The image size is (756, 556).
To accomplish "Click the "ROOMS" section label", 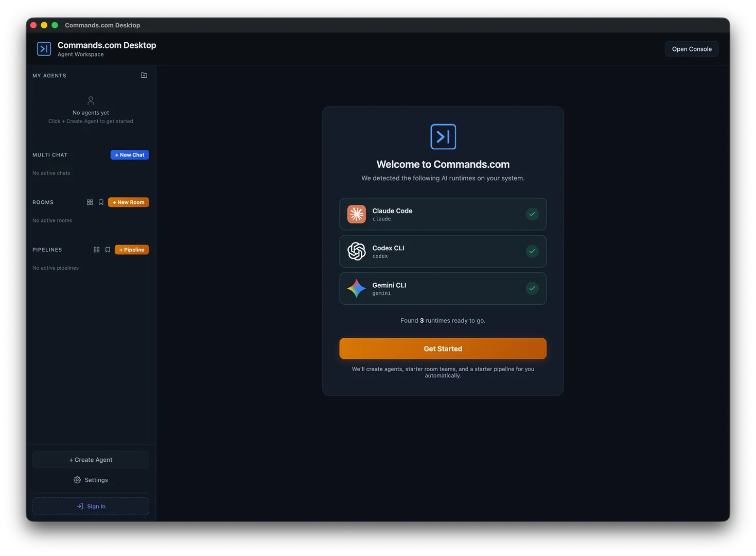I will [x=43, y=202].
